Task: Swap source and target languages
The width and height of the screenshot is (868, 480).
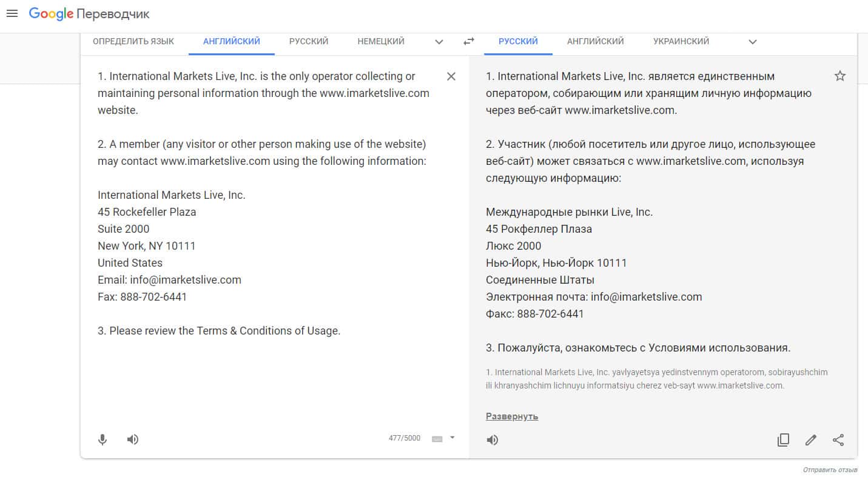Action: click(469, 42)
